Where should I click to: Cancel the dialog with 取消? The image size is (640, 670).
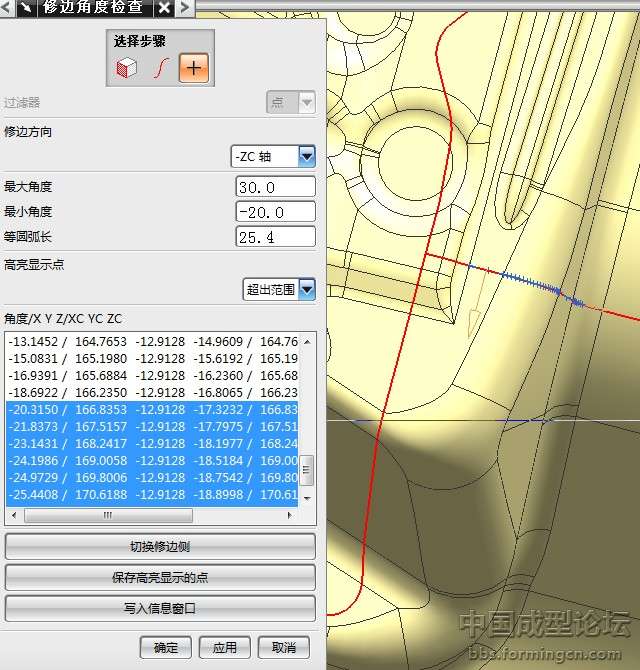coord(283,648)
